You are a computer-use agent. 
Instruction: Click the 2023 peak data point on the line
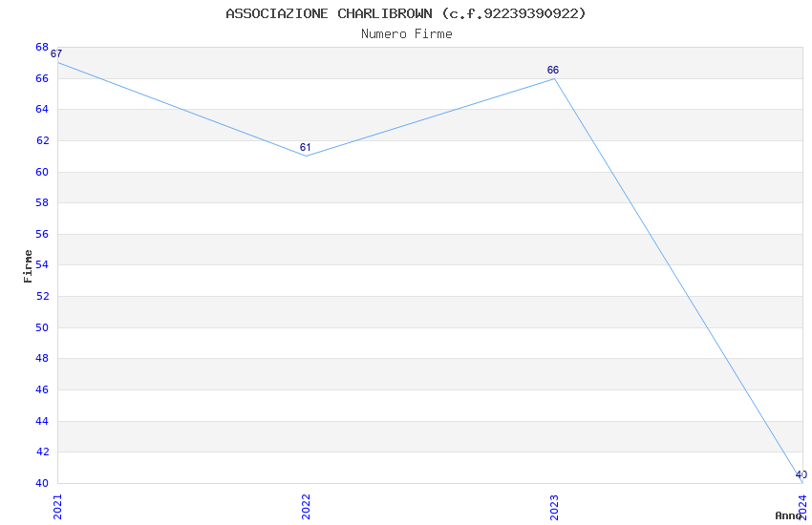tap(555, 78)
